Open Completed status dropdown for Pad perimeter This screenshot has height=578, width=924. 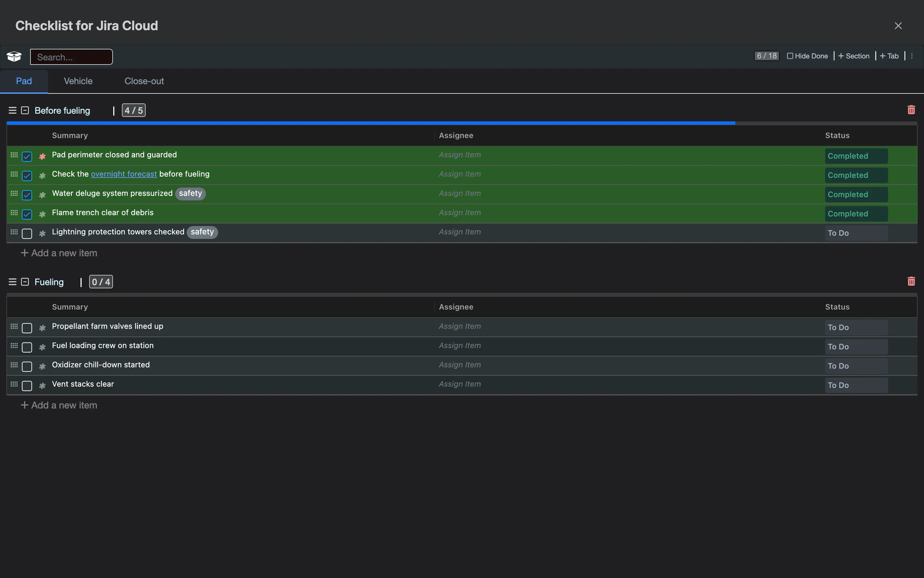[x=856, y=156]
